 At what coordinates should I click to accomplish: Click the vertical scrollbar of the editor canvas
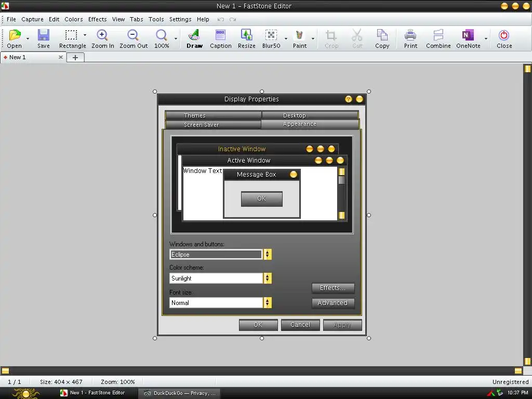[527, 215]
